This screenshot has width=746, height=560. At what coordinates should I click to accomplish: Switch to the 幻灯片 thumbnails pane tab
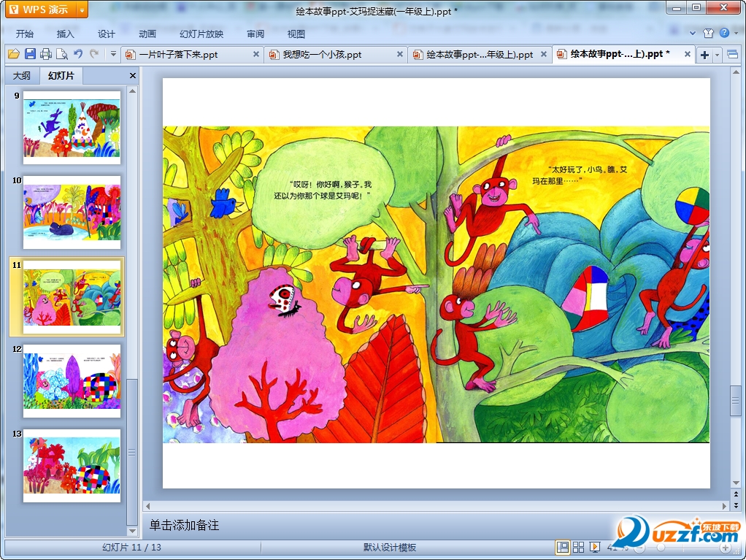(61, 76)
